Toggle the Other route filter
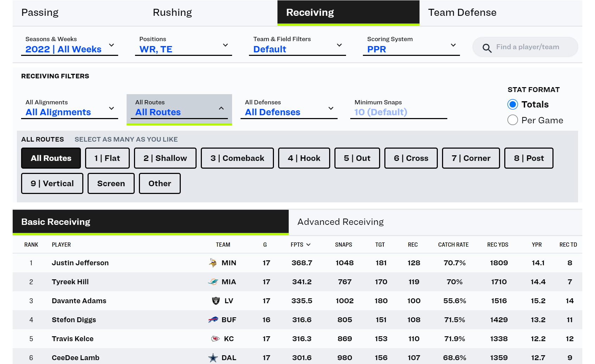Image resolution: width=595 pixels, height=364 pixels. (x=160, y=183)
